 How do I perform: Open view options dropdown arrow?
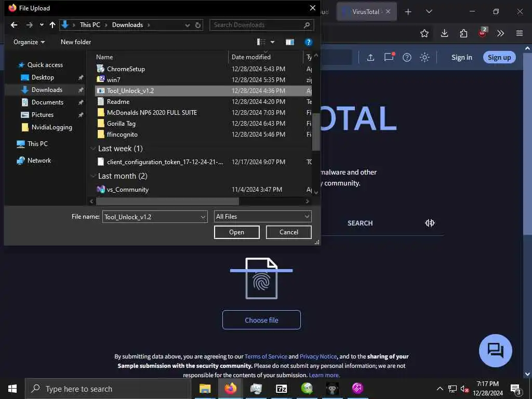pyautogui.click(x=272, y=42)
